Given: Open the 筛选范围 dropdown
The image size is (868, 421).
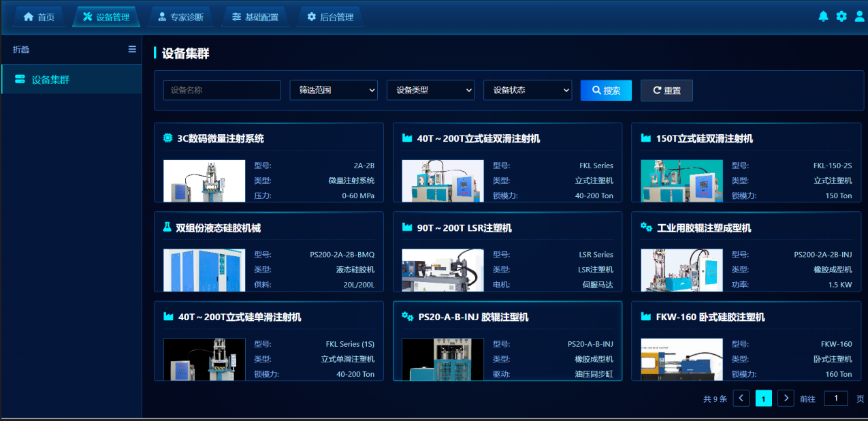Looking at the screenshot, I should 334,90.
